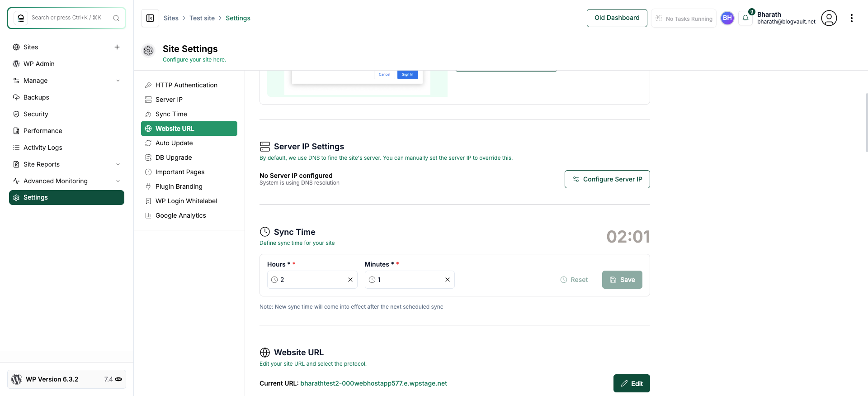The height and width of the screenshot is (396, 868).
Task: Open Activity Logs
Action: point(43,148)
